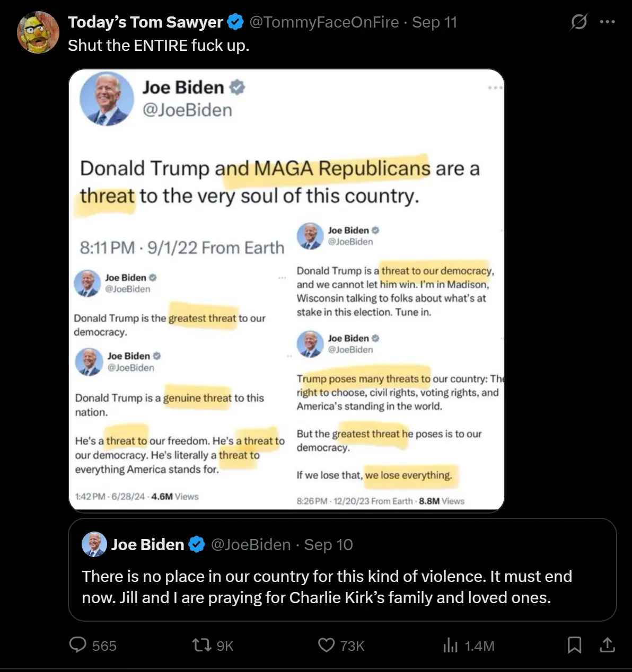Click the Today's Tom Sawyer display name
Screen dimensions: 632x672
point(145,22)
